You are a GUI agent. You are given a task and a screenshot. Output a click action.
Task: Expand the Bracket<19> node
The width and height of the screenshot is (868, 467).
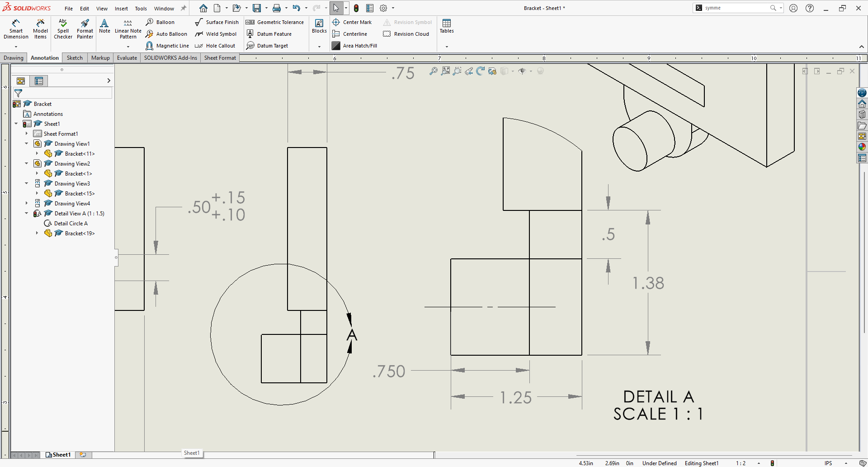tap(37, 233)
